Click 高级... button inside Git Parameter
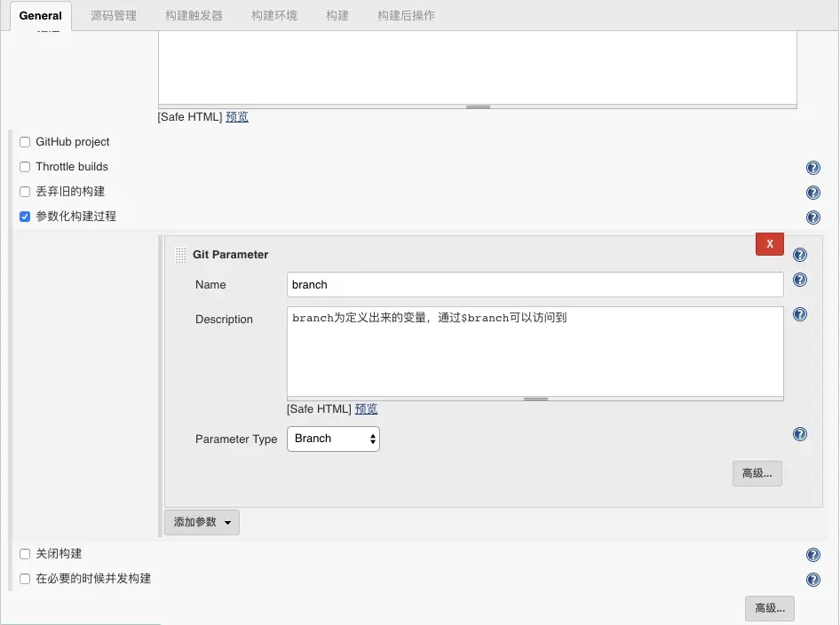The width and height of the screenshot is (840, 625). pos(757,473)
